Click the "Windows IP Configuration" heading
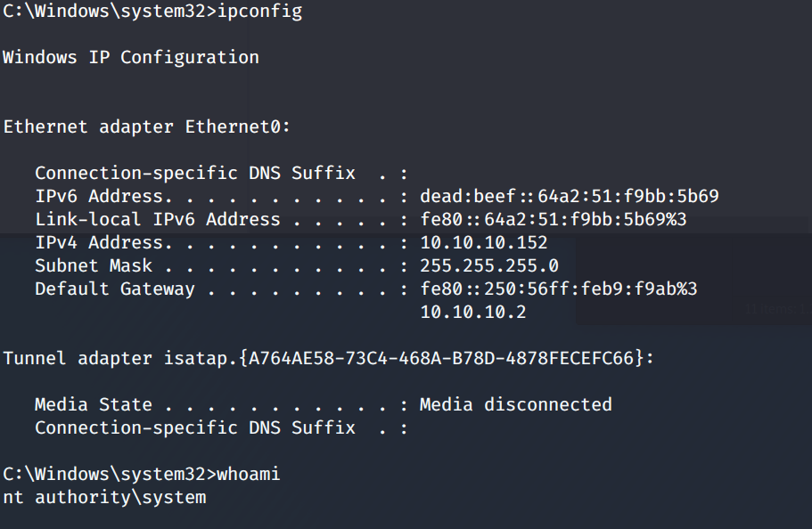The height and width of the screenshot is (529, 812). pos(131,58)
